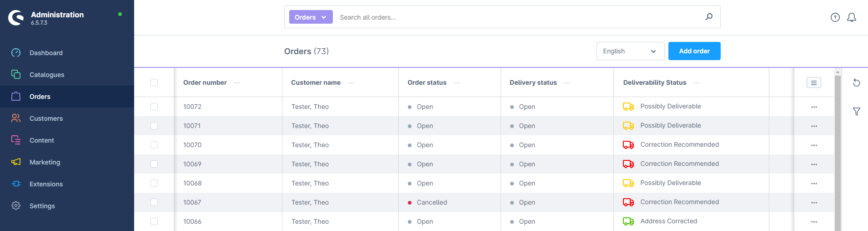Open the column list settings icon
The width and height of the screenshot is (868, 231).
(x=813, y=82)
